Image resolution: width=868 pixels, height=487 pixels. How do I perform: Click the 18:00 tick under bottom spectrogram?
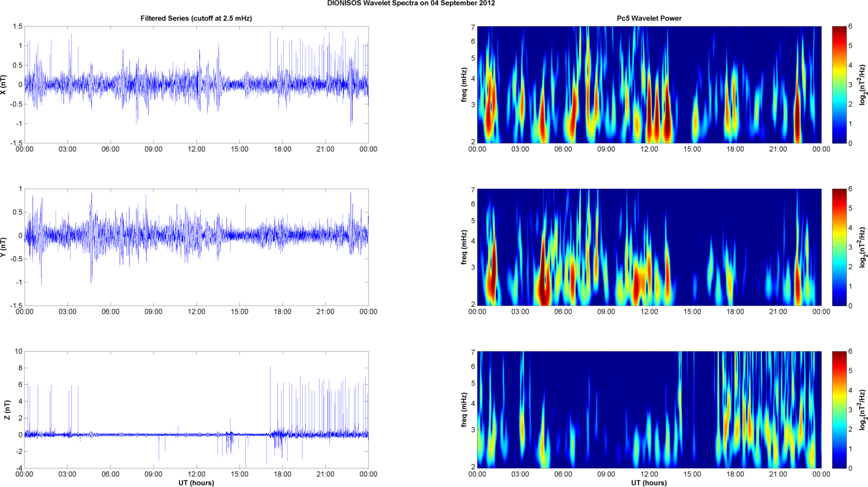click(735, 474)
